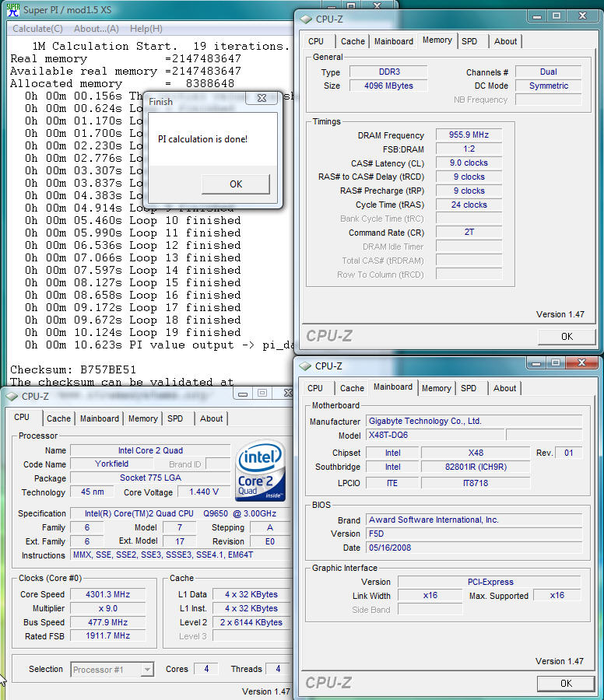Viewport: 604px width, 700px height.
Task: Click the PCI-Express version field
Action: pyautogui.click(x=490, y=582)
